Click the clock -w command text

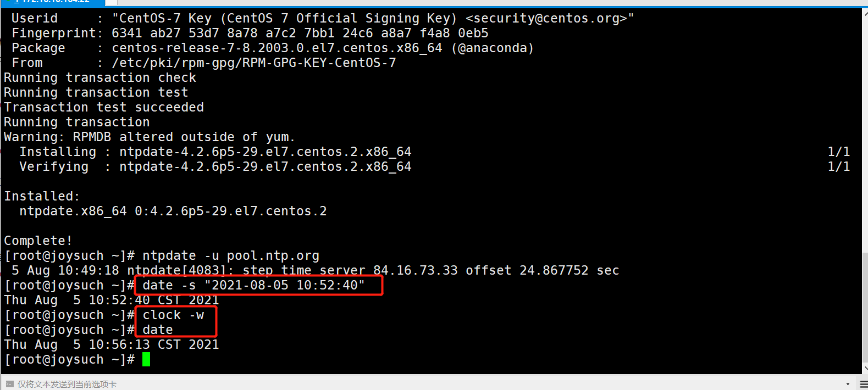click(x=173, y=315)
